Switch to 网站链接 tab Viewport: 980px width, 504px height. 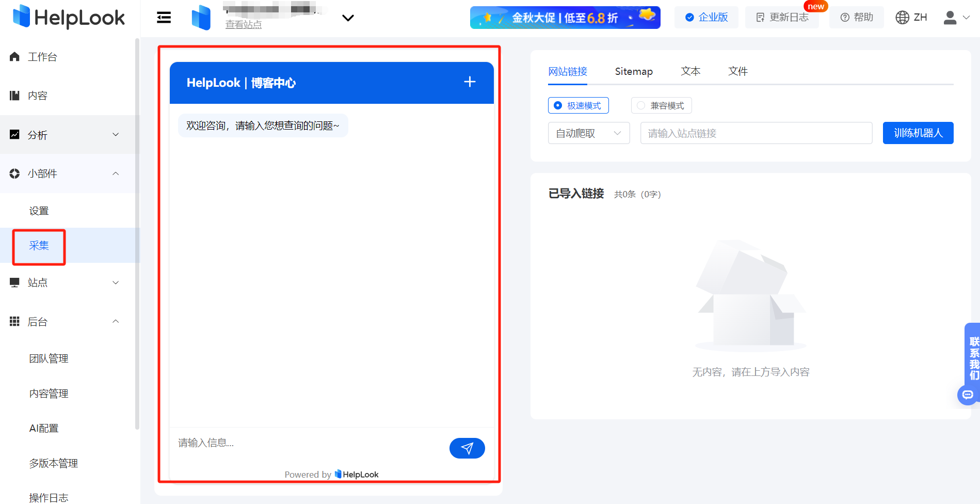coord(568,71)
